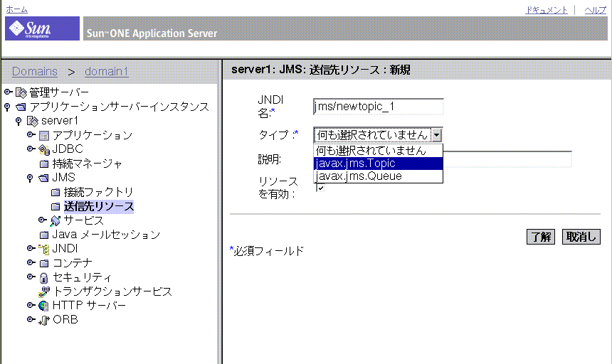This screenshot has height=364, width=612.
Task: Click the 説明 description input field
Action: coord(507,159)
